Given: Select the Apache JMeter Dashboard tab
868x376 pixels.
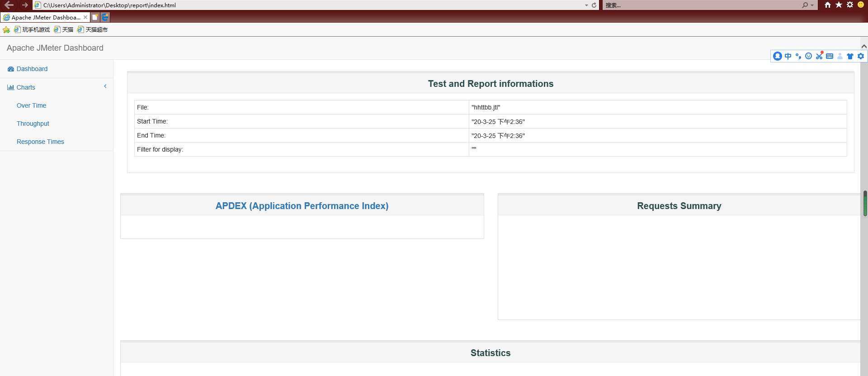Looking at the screenshot, I should click(45, 17).
